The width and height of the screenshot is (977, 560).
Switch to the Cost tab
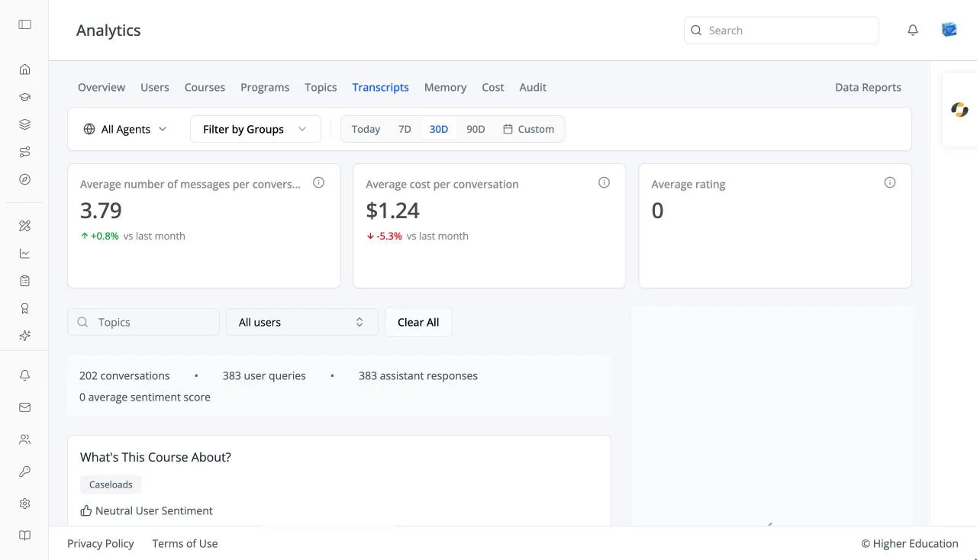(x=493, y=87)
